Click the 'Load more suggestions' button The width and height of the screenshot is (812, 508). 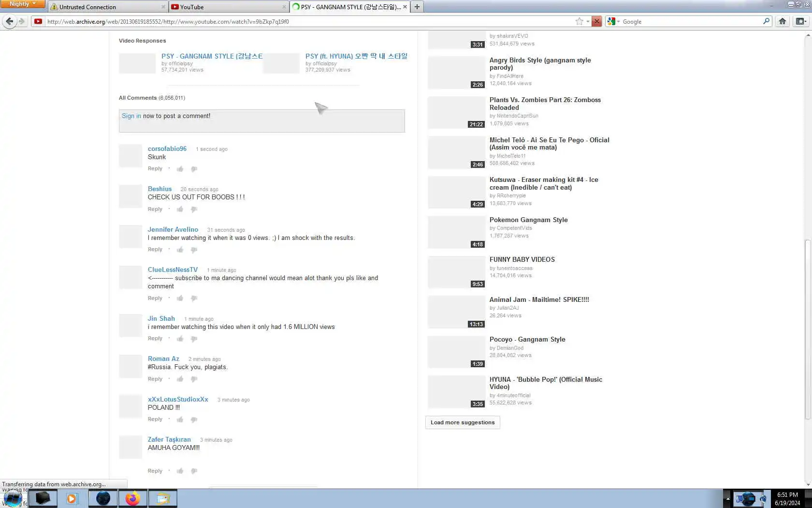pyautogui.click(x=463, y=422)
